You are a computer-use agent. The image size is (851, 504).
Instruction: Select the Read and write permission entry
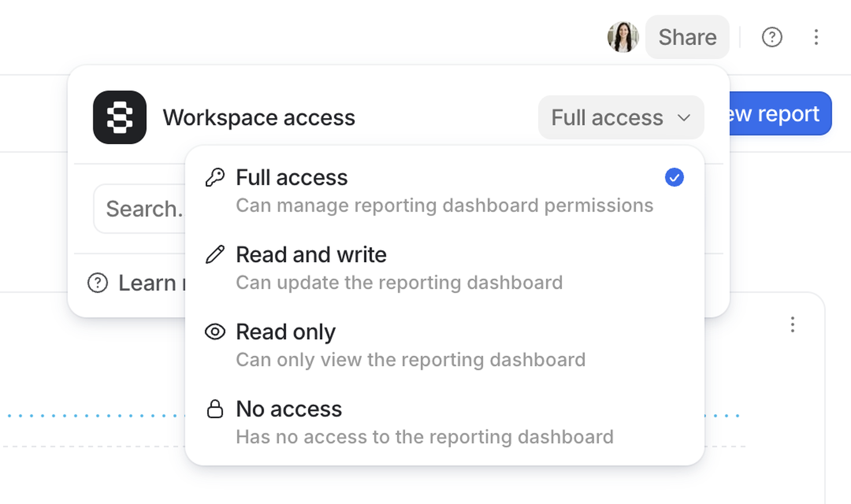[311, 254]
